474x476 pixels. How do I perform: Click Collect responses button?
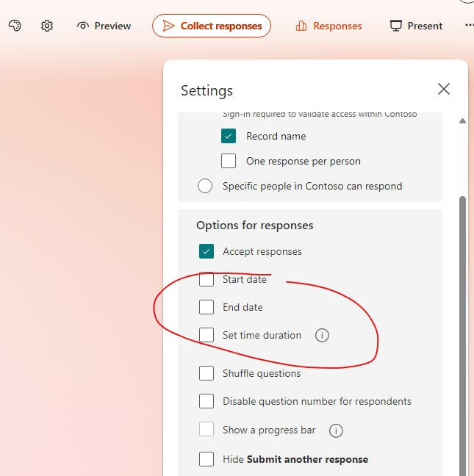pos(212,26)
